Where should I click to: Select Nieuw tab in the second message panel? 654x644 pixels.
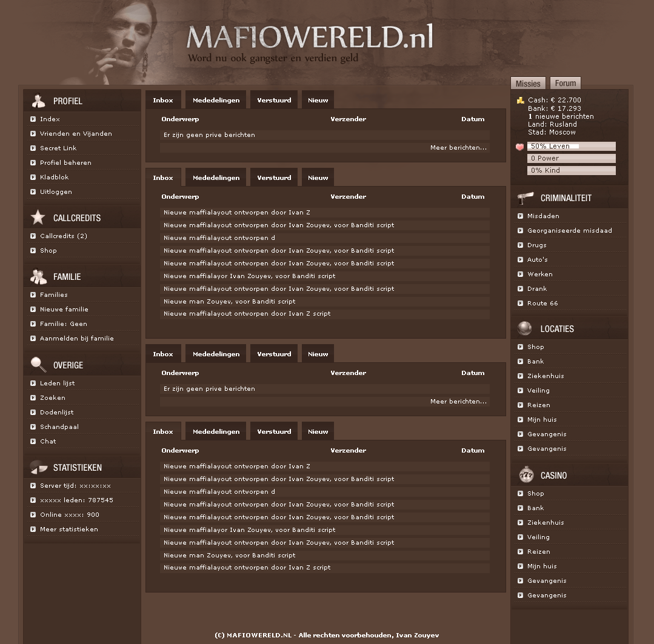(x=318, y=178)
